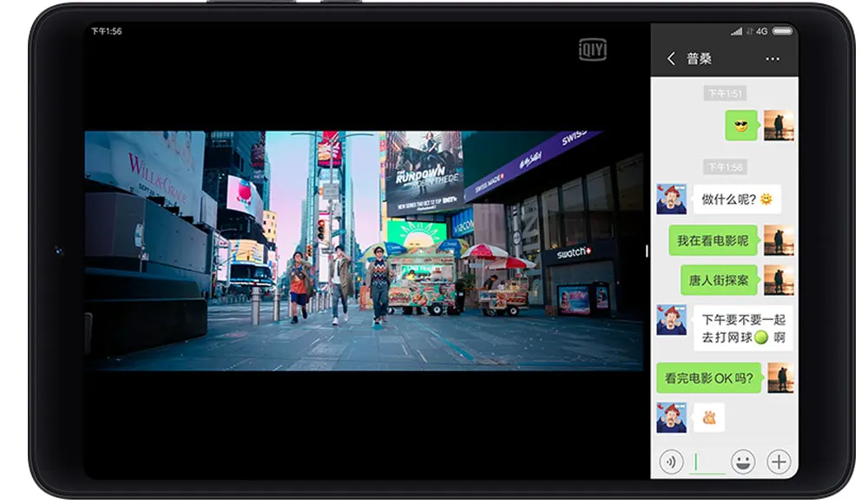Tap the clapping hands emoji message
Viewport: 868px width, 504px height.
click(708, 417)
